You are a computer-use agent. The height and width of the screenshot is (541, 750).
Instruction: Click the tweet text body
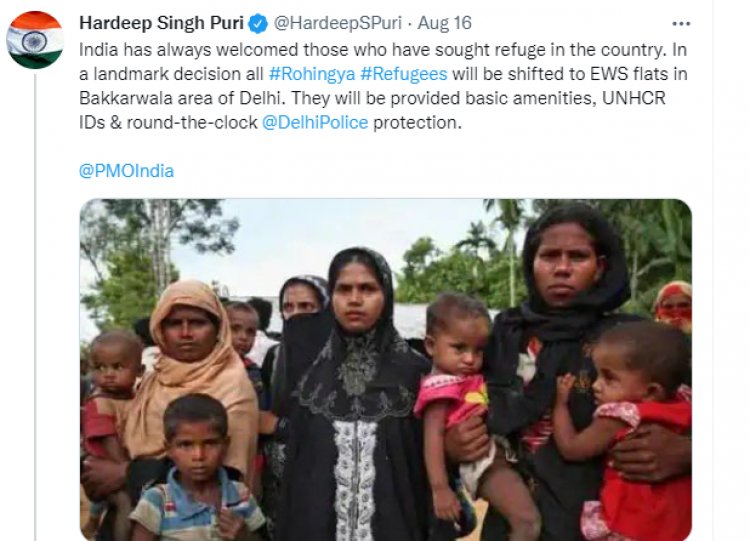click(x=383, y=86)
